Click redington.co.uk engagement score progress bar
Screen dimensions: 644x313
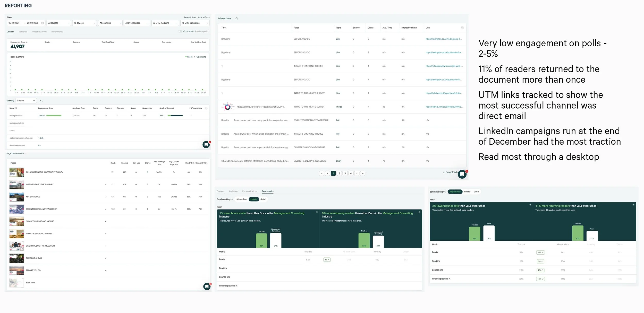[54, 116]
